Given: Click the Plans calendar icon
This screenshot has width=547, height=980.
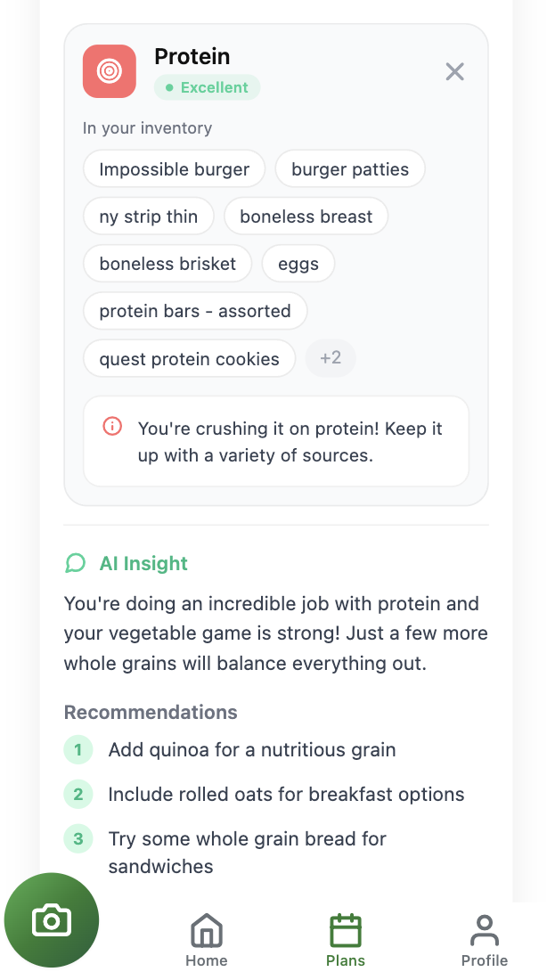Looking at the screenshot, I should pyautogui.click(x=346, y=929).
